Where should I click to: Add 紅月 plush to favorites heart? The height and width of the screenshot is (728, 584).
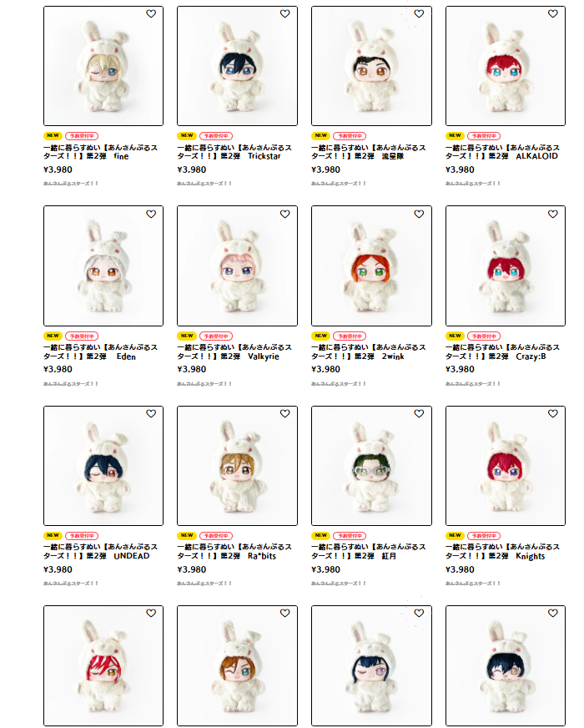[x=419, y=414]
